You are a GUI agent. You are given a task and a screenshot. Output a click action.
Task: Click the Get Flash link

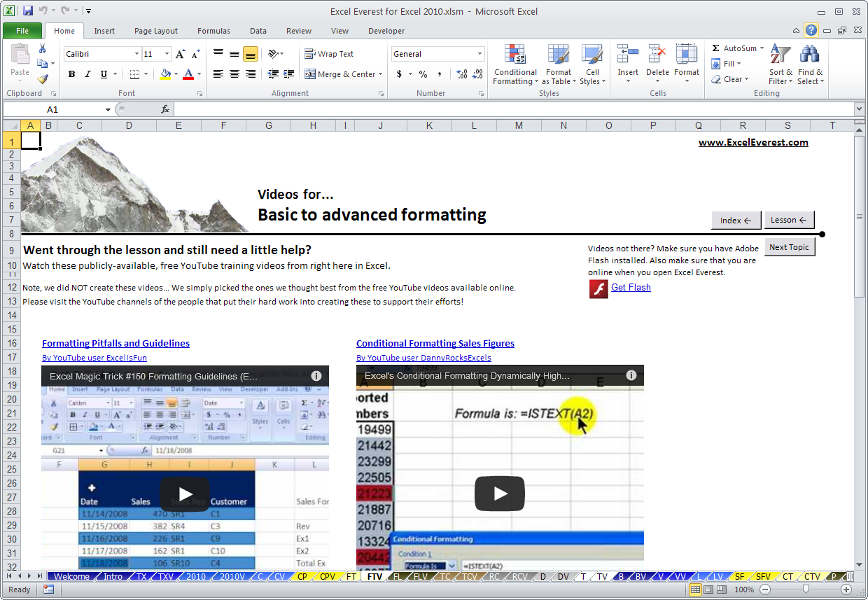pos(631,287)
